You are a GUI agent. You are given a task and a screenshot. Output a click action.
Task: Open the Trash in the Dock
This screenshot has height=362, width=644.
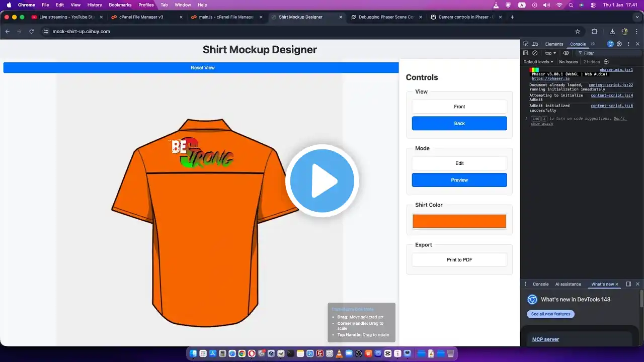[451, 353]
